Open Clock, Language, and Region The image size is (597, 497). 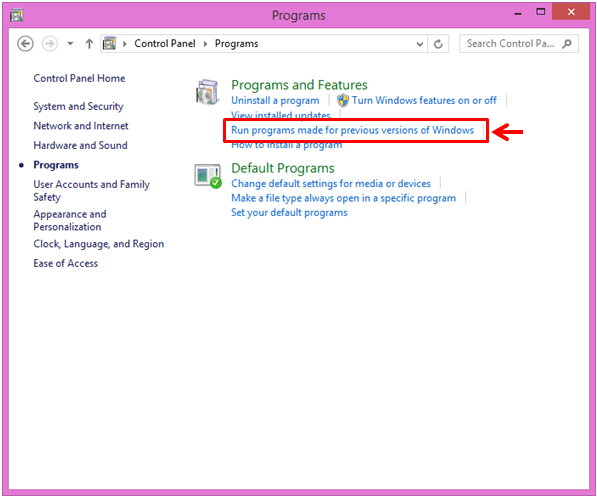tap(99, 244)
